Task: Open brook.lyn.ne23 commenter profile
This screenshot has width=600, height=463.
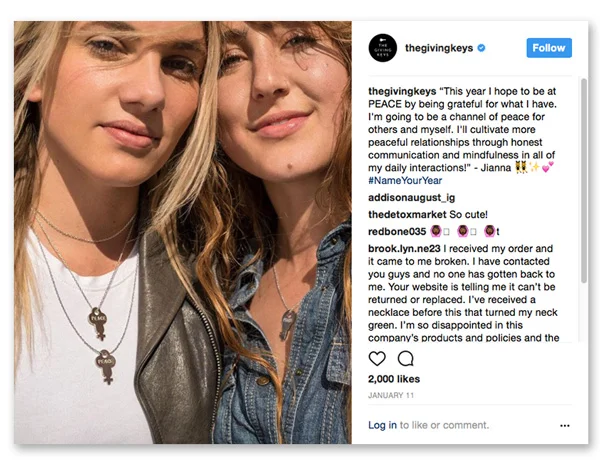Action: pyautogui.click(x=404, y=249)
